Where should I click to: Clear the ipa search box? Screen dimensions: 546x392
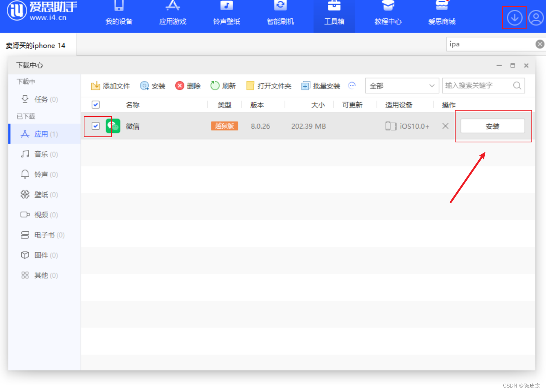(540, 44)
